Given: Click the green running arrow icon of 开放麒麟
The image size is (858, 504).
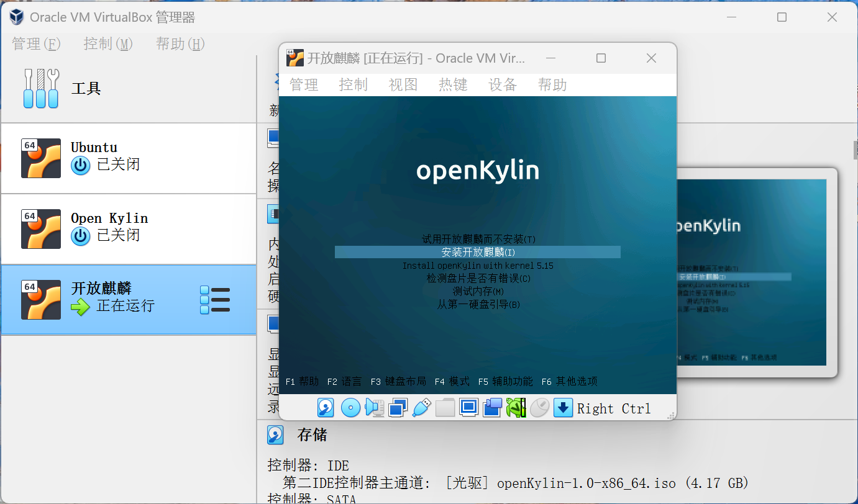Looking at the screenshot, I should (x=81, y=307).
